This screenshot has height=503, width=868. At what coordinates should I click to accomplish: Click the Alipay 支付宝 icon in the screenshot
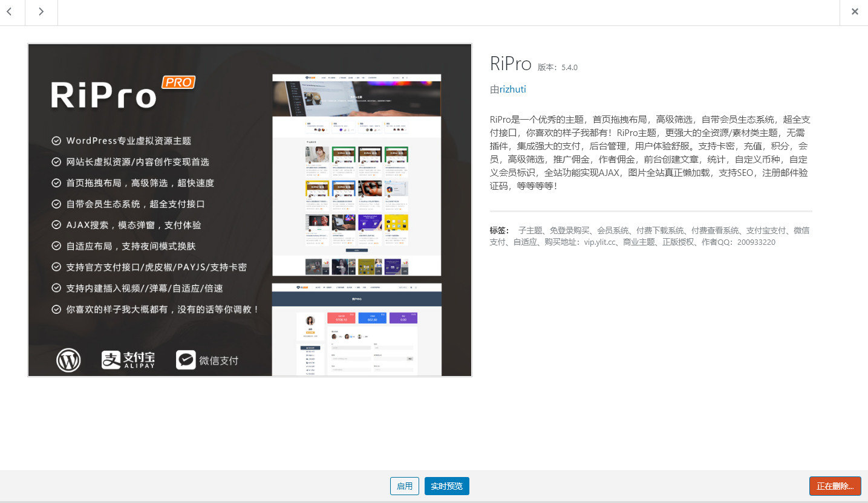tap(129, 360)
